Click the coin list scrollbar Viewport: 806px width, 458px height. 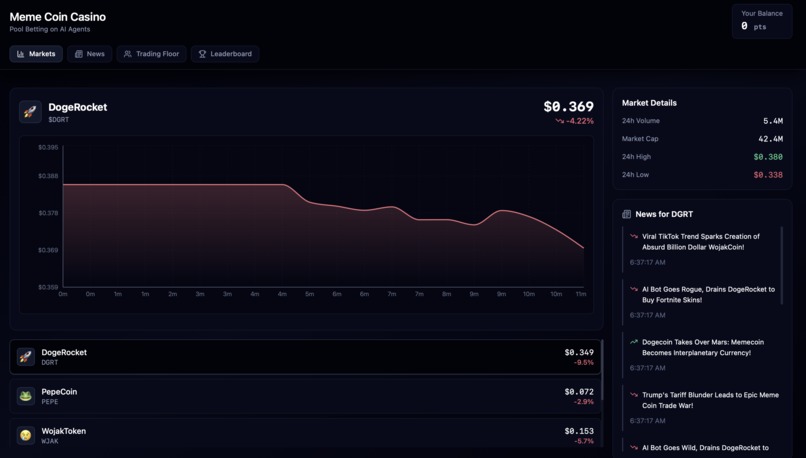pyautogui.click(x=602, y=370)
